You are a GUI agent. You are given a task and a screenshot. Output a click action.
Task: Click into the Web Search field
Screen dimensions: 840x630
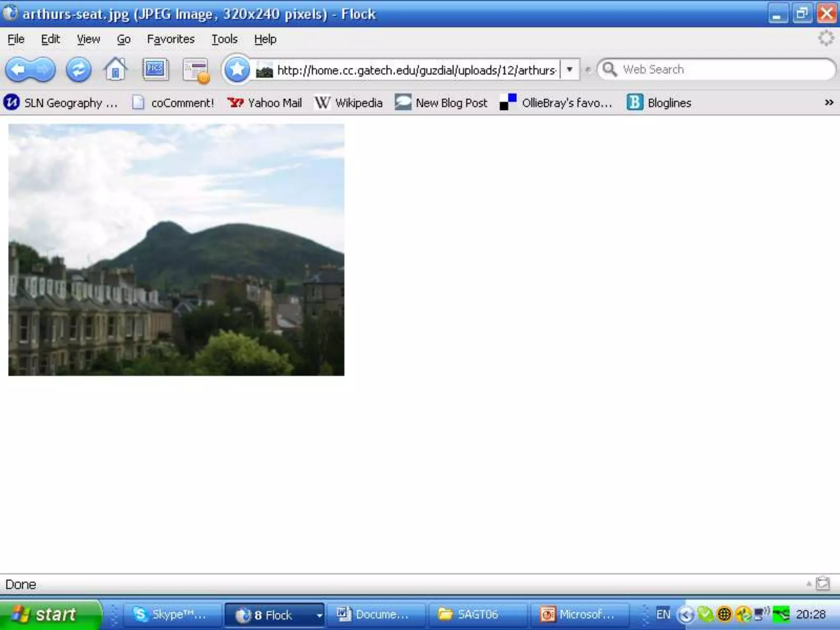722,69
